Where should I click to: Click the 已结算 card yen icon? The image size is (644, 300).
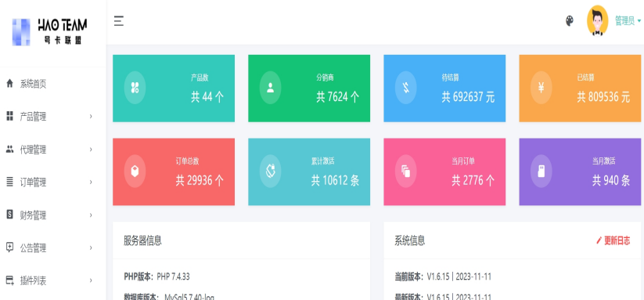541,88
